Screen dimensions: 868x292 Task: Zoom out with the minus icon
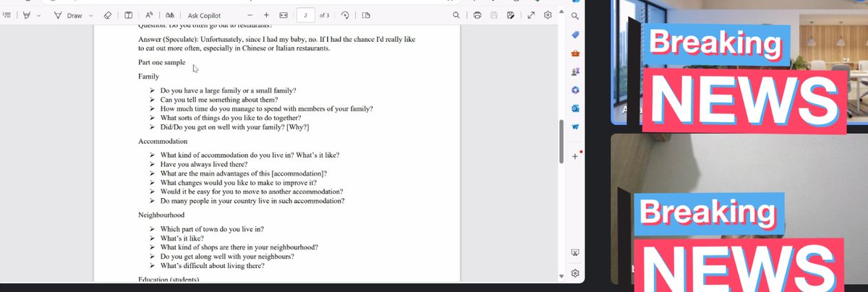click(250, 14)
